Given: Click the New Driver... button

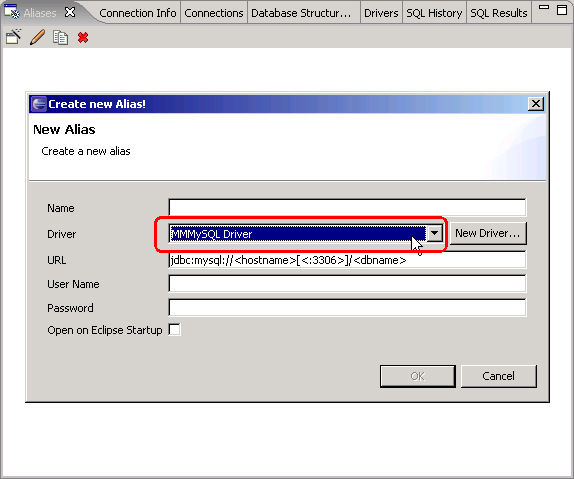Looking at the screenshot, I should point(488,233).
